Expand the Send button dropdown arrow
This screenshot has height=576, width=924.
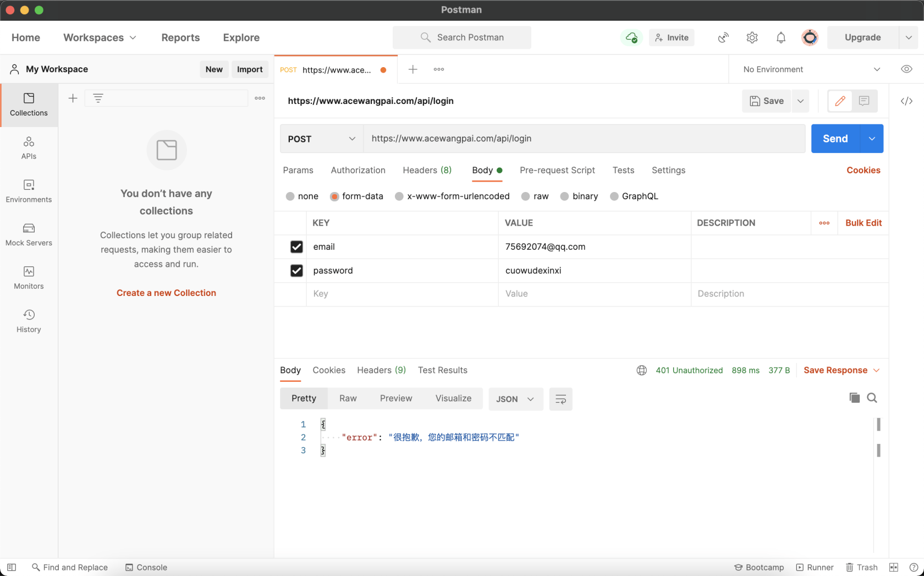(872, 139)
